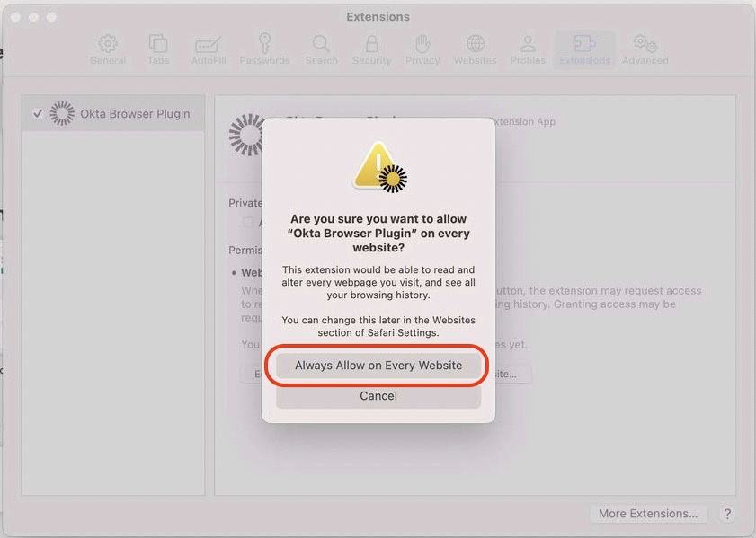756x538 pixels.
Task: Click the warning triangle icon in dialog
Action: (x=379, y=167)
